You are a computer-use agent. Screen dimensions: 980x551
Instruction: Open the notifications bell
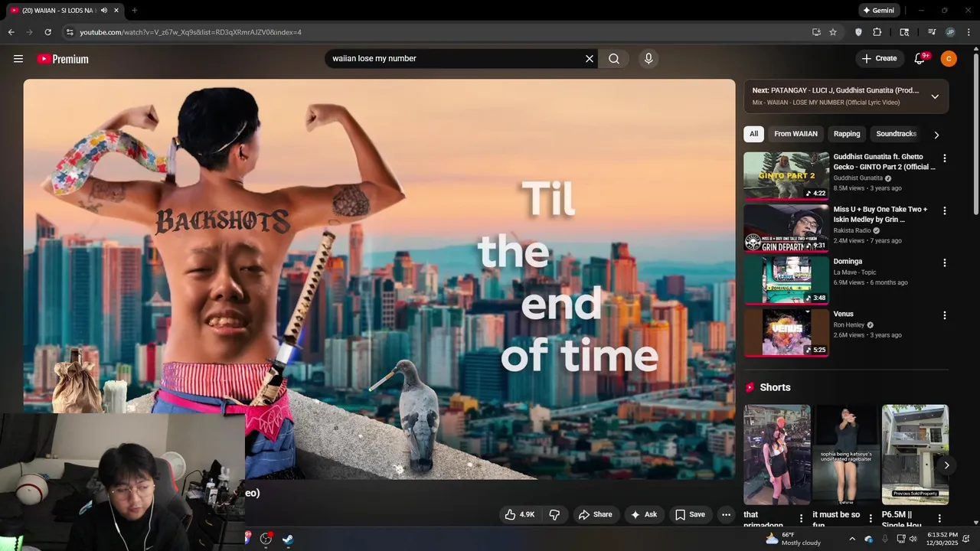point(920,59)
